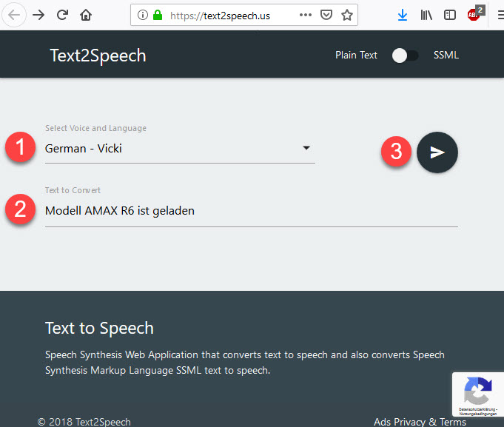Click the browser forward arrow
The width and height of the screenshot is (504, 427).
(38, 15)
